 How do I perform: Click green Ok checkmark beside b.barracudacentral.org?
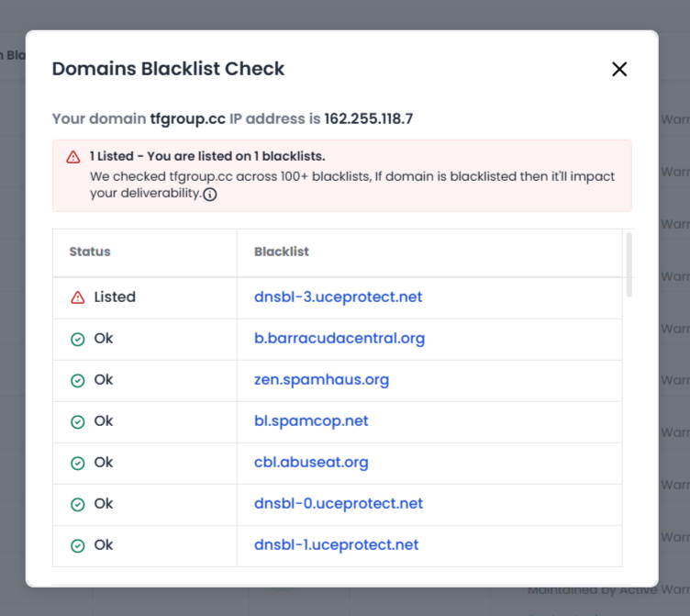[78, 339]
